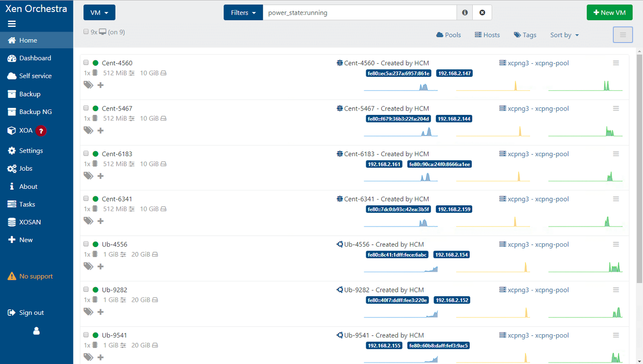Click the tags icon for Ub-9541
The width and height of the screenshot is (643, 364).
[88, 357]
